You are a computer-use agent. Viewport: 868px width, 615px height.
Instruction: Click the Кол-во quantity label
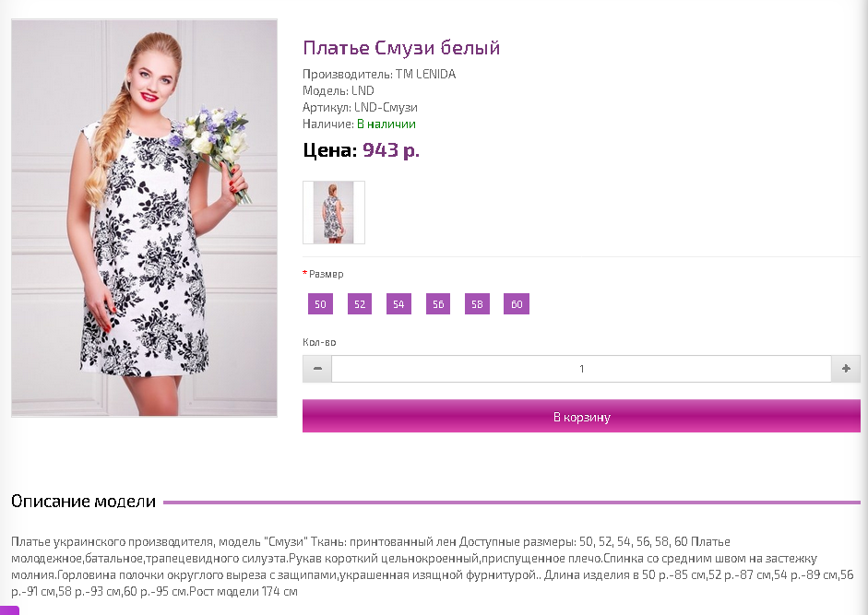click(319, 342)
